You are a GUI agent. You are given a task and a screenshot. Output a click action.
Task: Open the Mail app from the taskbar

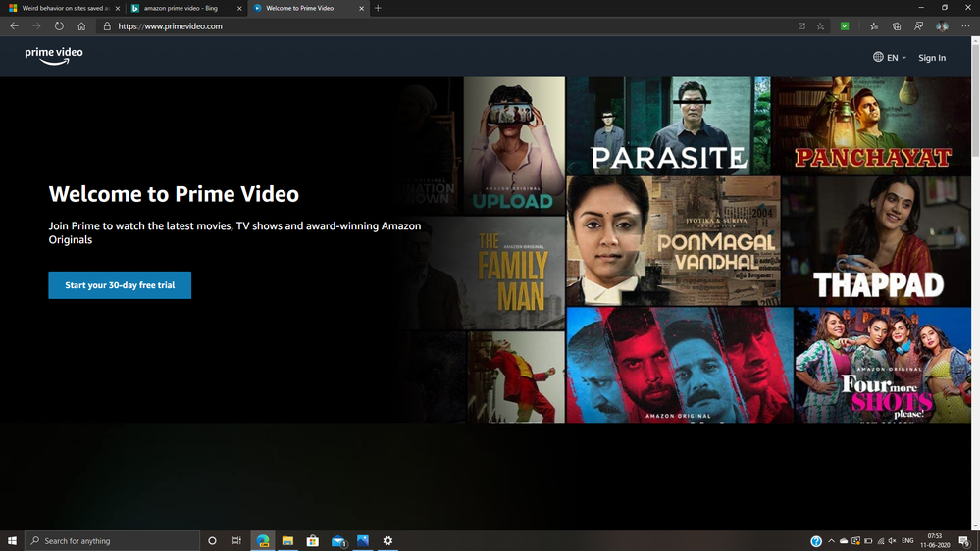[x=338, y=541]
